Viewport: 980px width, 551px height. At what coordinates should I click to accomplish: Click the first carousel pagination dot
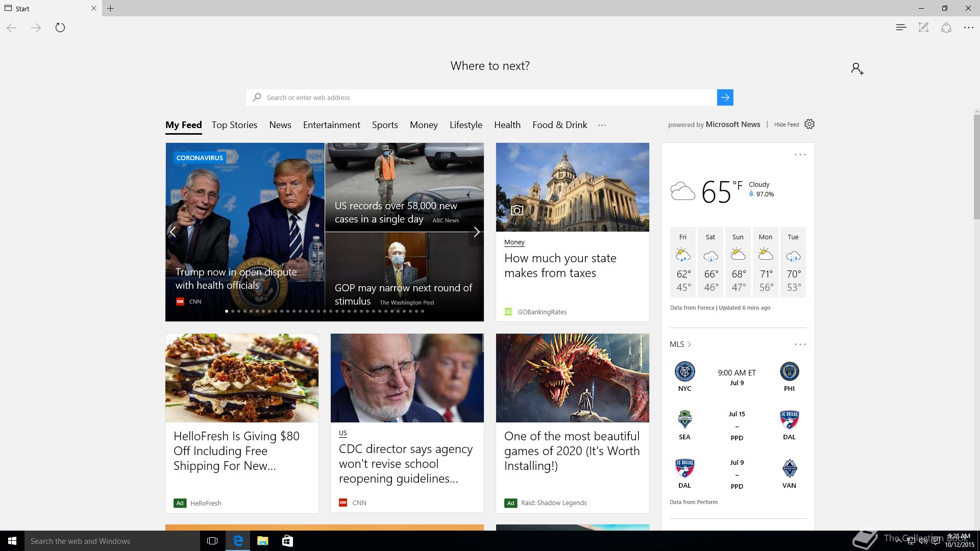pos(227,311)
